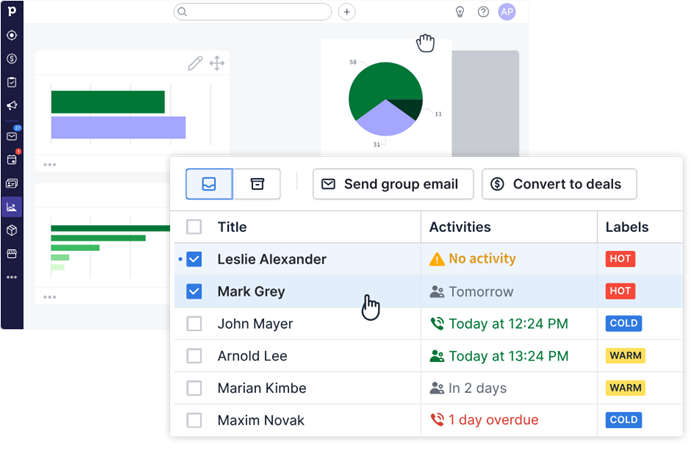Check the John Mayer row checkbox
Screen dimensions: 691x462
(194, 324)
